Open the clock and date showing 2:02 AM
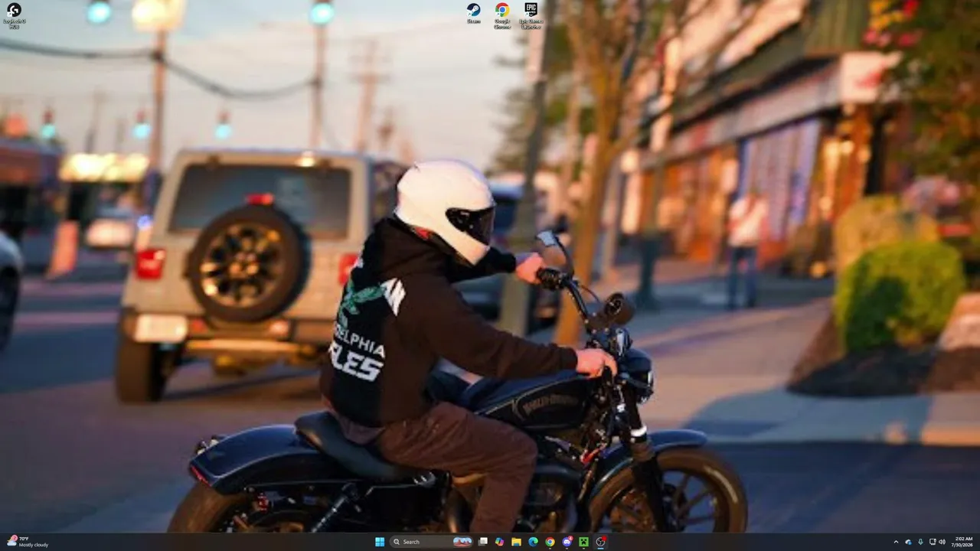 pyautogui.click(x=963, y=542)
